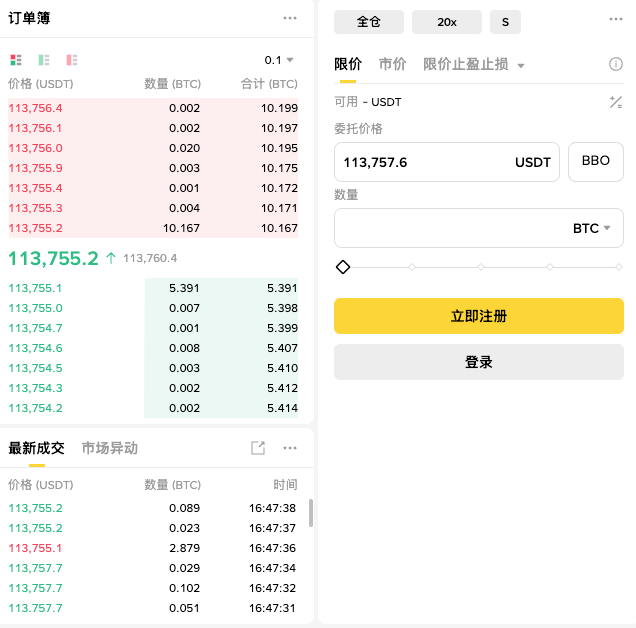Image resolution: width=636 pixels, height=628 pixels.
Task: Click the info icon beside order type tabs
Action: (x=616, y=64)
